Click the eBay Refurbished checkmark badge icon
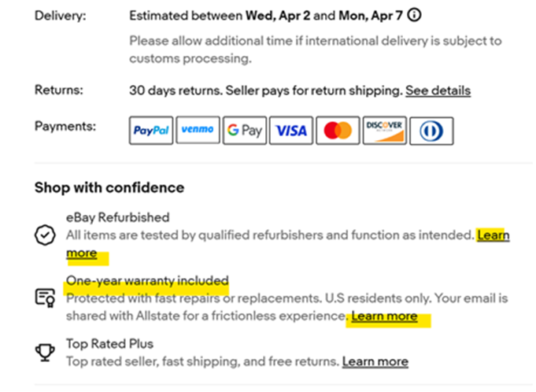Screen dimensions: 536x392 click(46, 235)
